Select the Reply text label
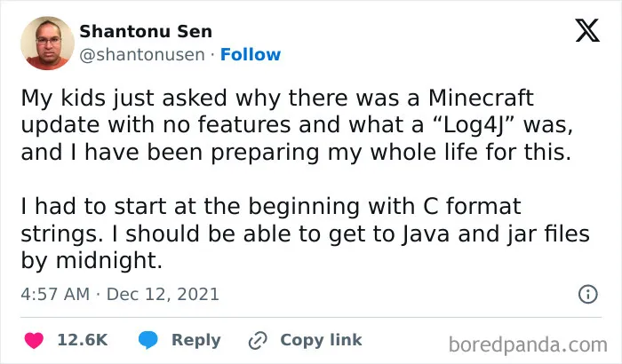The height and width of the screenshot is (364, 622). [196, 340]
